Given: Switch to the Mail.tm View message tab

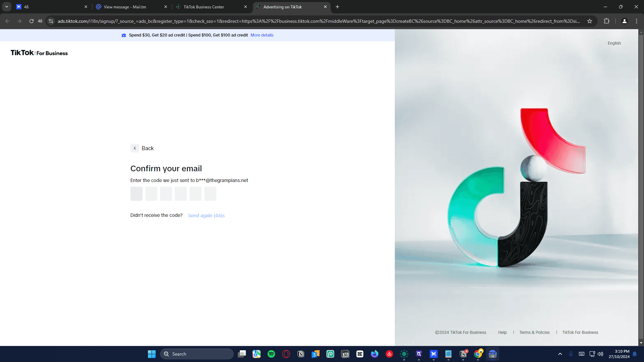Looking at the screenshot, I should [x=131, y=7].
